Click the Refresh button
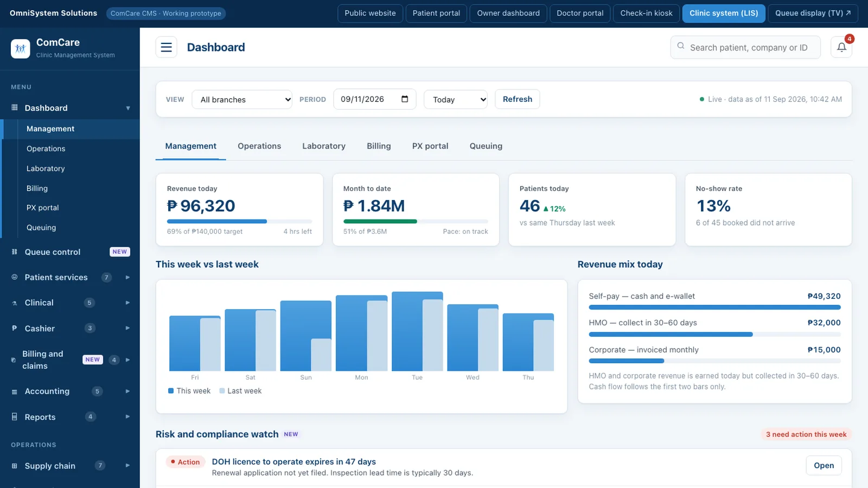Screen dimensions: 868x488 point(518,99)
